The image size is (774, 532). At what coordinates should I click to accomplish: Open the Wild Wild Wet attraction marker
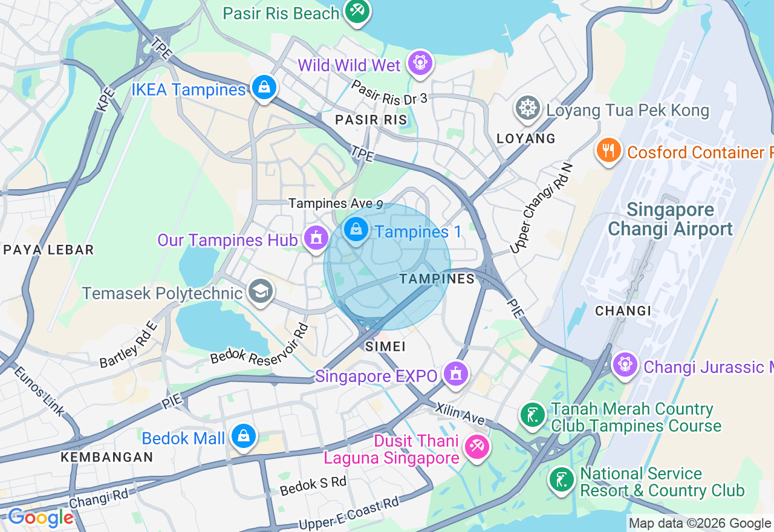(x=420, y=63)
